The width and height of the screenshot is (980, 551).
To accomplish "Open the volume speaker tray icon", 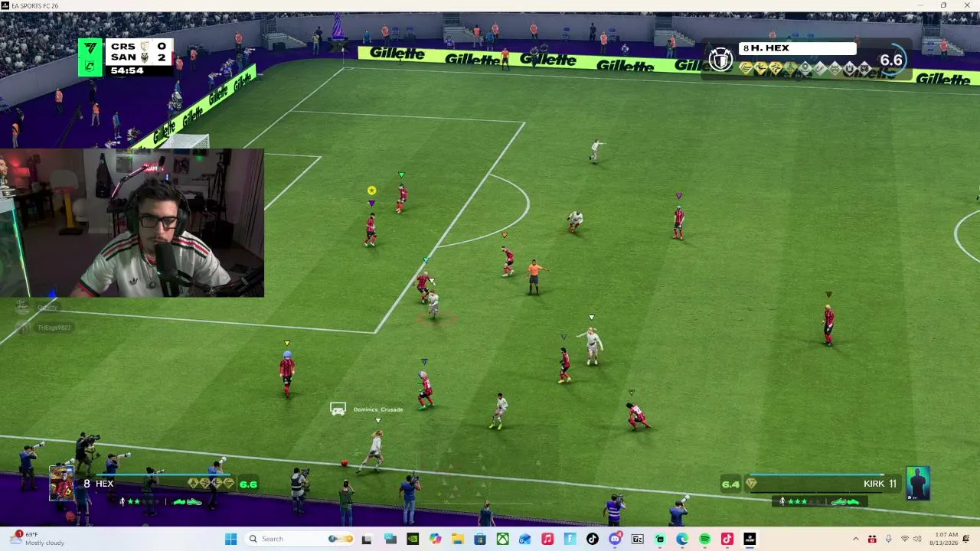I will 917,539.
